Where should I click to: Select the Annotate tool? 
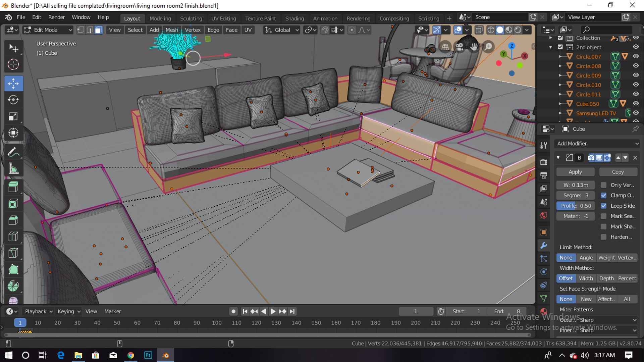13,152
